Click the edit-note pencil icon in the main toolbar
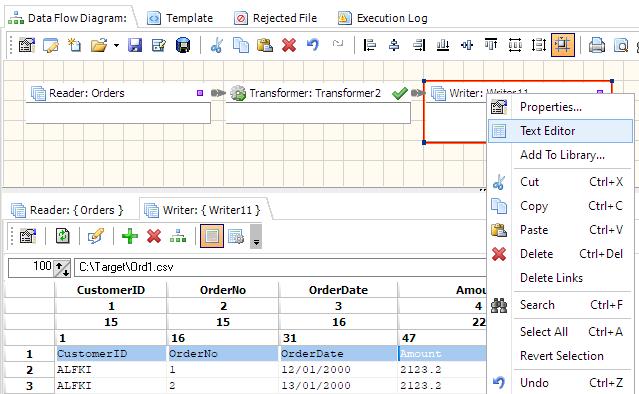The width and height of the screenshot is (639, 394). (51, 45)
